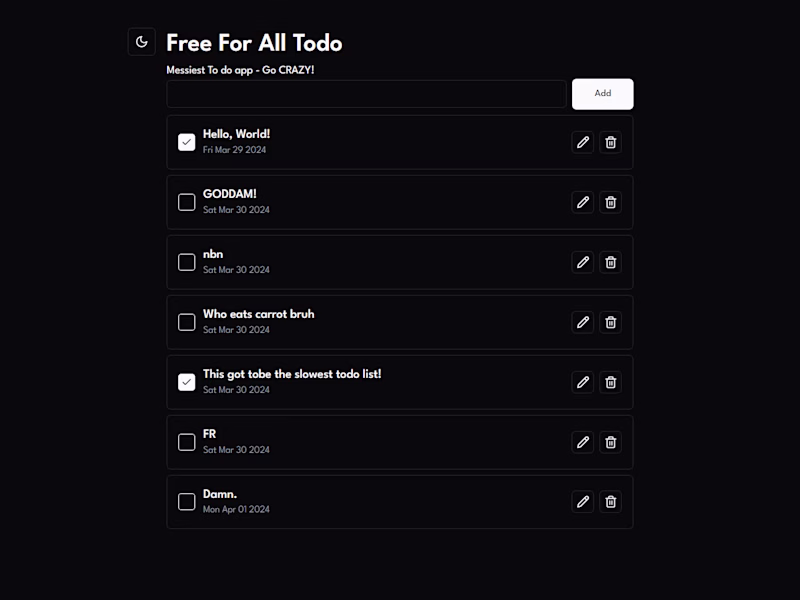Edit the "slowest todo list" item
The height and width of the screenshot is (600, 800).
coord(583,382)
